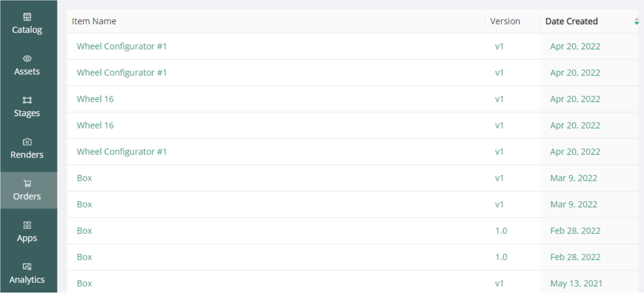Image resolution: width=644 pixels, height=296 pixels.
Task: Go to the Analytics section label
Action: (x=27, y=280)
